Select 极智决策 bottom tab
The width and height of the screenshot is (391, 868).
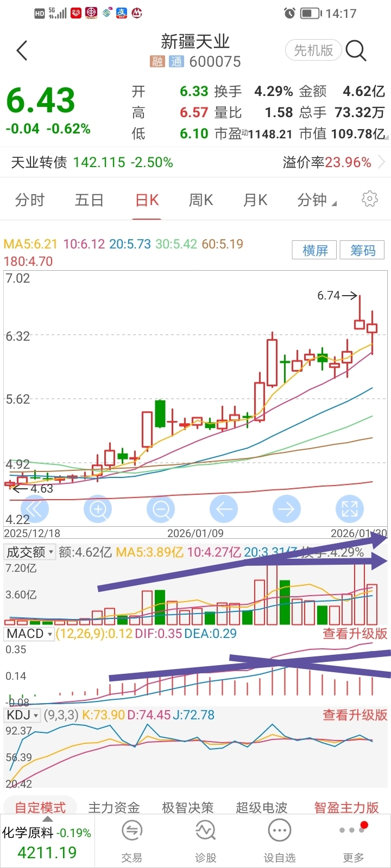coord(188,807)
